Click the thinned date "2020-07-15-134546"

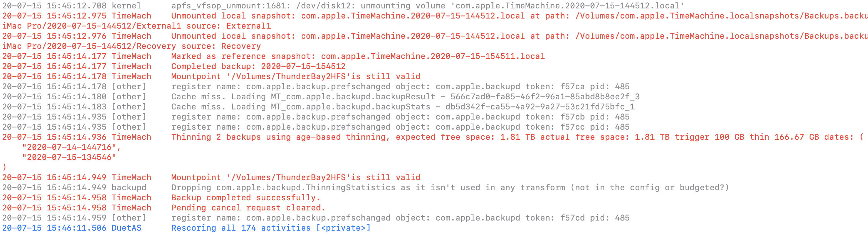69,157
